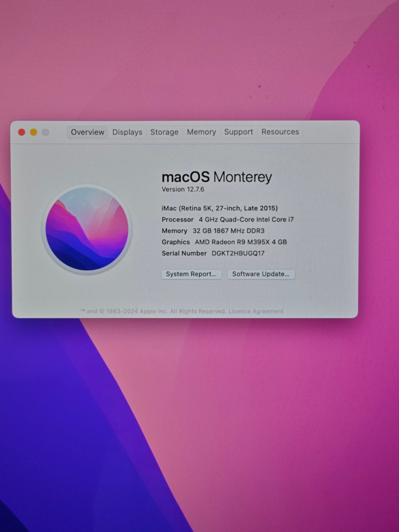Click the Version 12.7.6 text
This screenshot has height=532, width=399.
coord(183,189)
